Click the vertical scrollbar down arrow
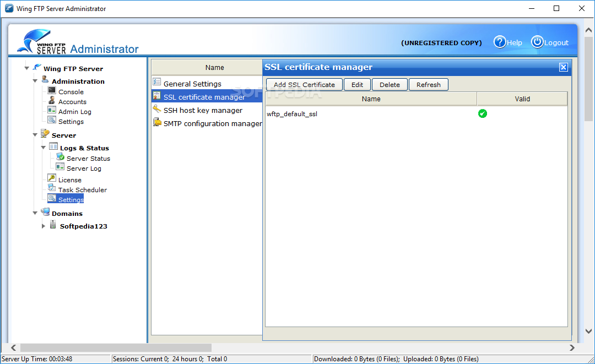595x364 pixels. pyautogui.click(x=588, y=331)
